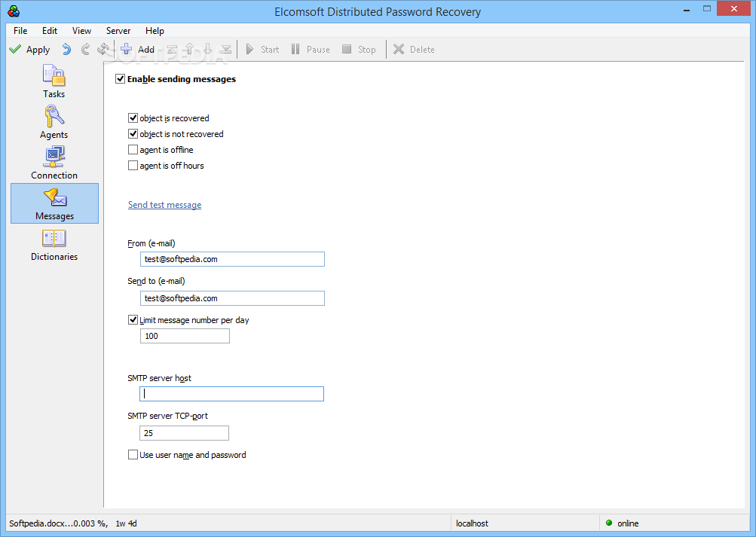Click the Softpedia.docx progress status text
756x537 pixels.
pyautogui.click(x=58, y=523)
